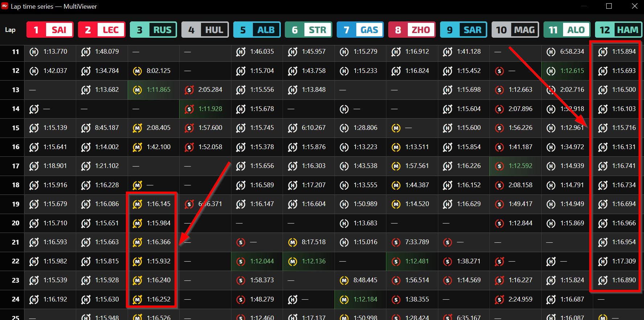
Task: Select the HUL driver header badge
Action: pyautogui.click(x=205, y=30)
